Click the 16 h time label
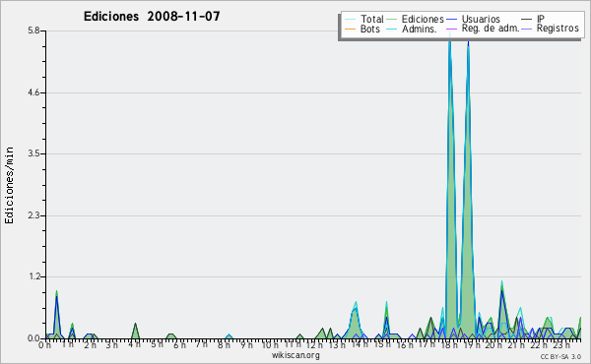591x364 pixels. pos(405,345)
